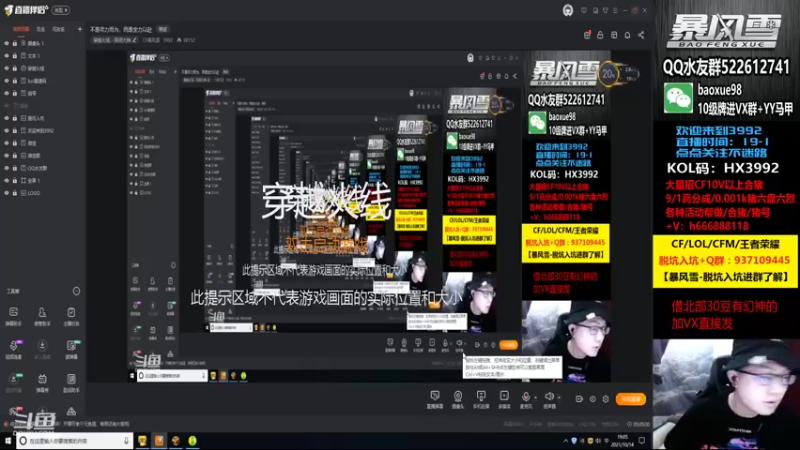This screenshot has width=800, height=450.
Task: Open the 弹幕助手 tool
Action: pos(14,316)
